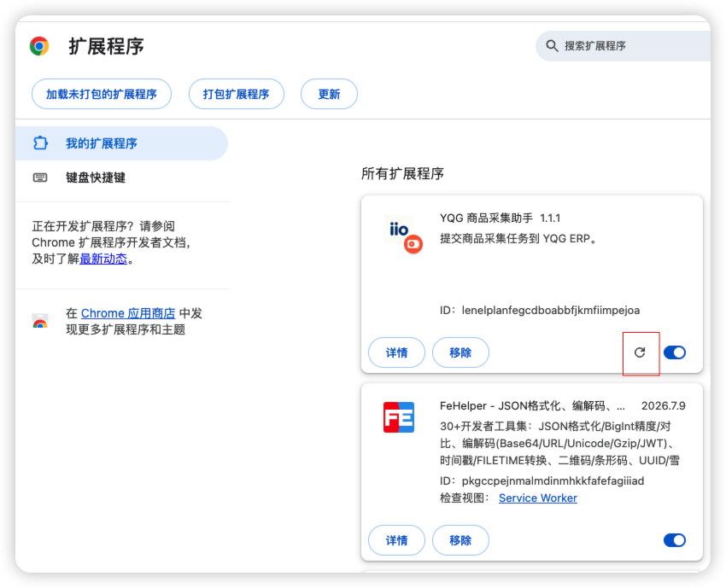Screen dimensions: 726x588
Task: Click the keyboard icon in the sidebar
Action: (40, 178)
